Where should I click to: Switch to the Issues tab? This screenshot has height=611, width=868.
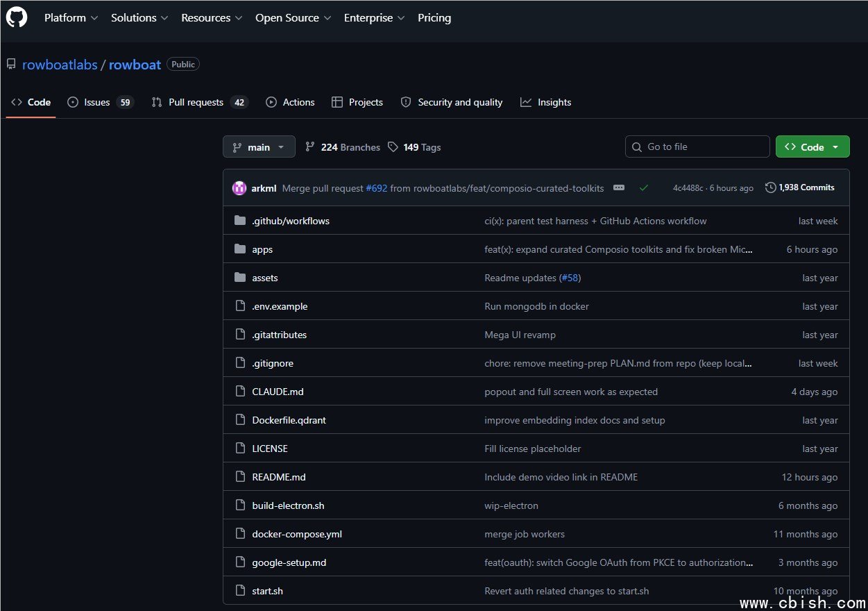point(100,102)
